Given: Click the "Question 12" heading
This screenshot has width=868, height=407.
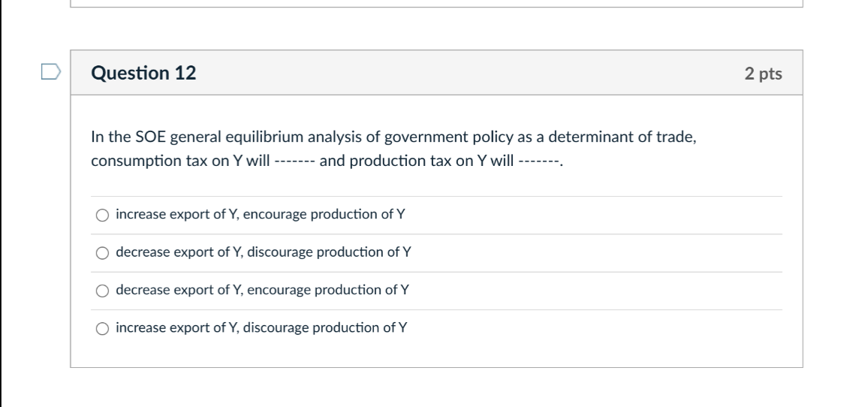Looking at the screenshot, I should coord(143,73).
